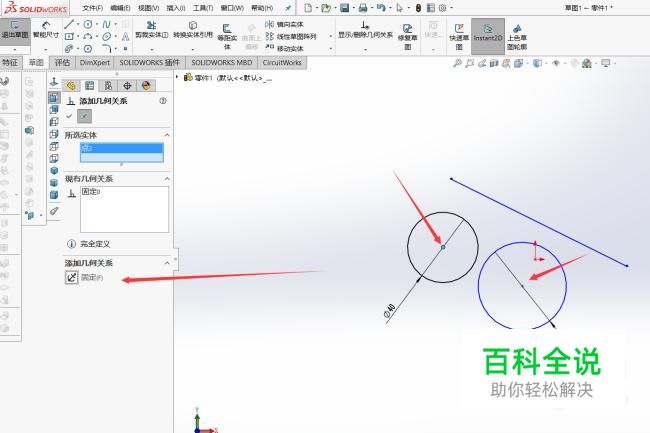Toggle Shaded Sketch Contours (上色草图轮廓)

click(x=517, y=36)
